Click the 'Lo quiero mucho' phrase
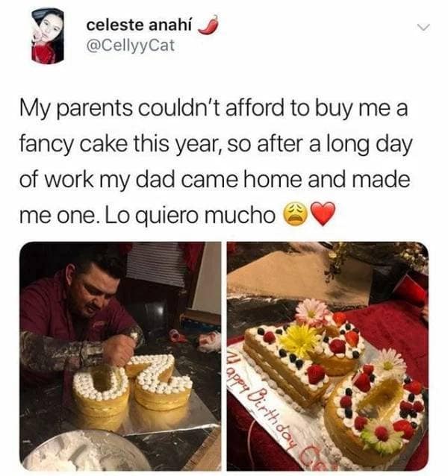The height and width of the screenshot is (476, 448). tap(190, 215)
